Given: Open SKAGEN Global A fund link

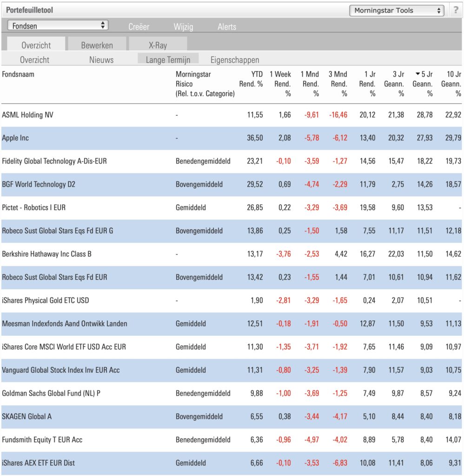Looking at the screenshot, I should (27, 416).
